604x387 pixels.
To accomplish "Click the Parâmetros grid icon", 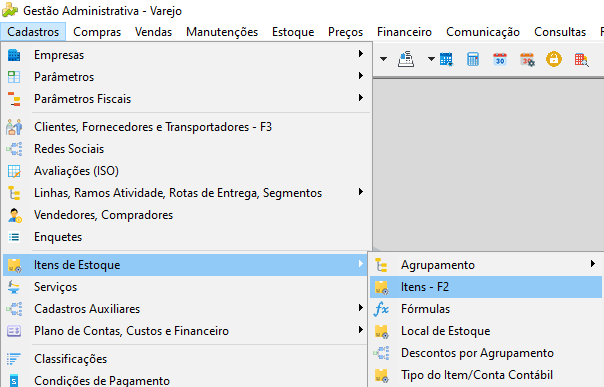I will pos(14,77).
